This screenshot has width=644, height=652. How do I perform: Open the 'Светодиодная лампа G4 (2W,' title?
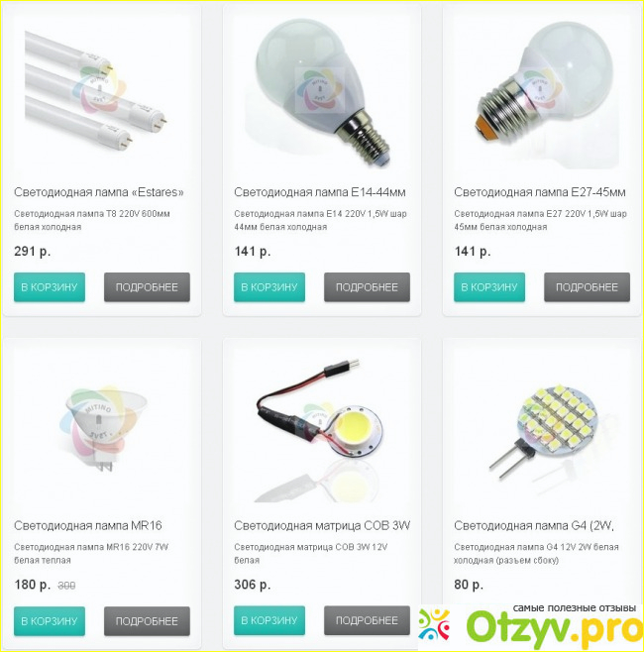tap(534, 525)
